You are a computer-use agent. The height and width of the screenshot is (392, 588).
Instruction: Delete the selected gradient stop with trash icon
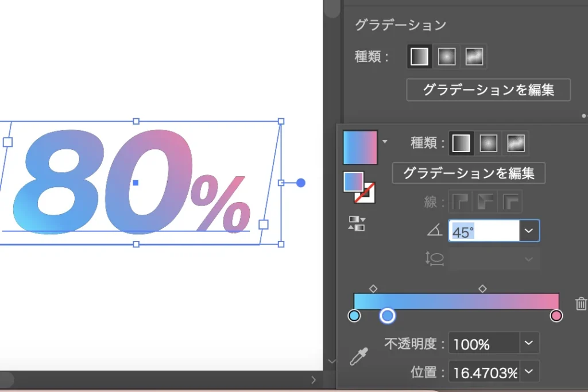click(581, 304)
